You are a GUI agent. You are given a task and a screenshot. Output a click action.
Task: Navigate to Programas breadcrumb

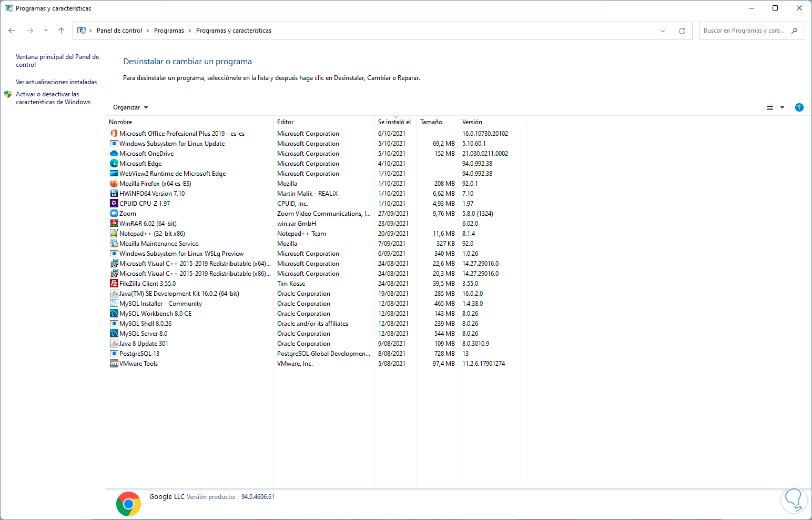click(x=169, y=31)
